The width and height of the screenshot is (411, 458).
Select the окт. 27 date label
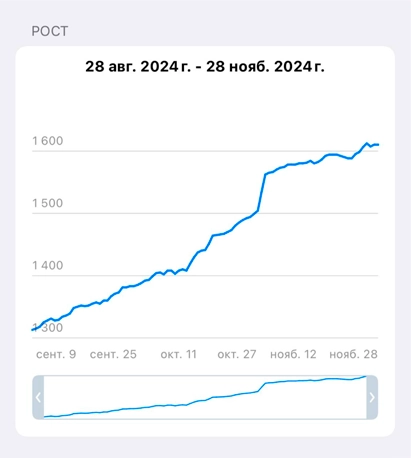click(x=237, y=354)
